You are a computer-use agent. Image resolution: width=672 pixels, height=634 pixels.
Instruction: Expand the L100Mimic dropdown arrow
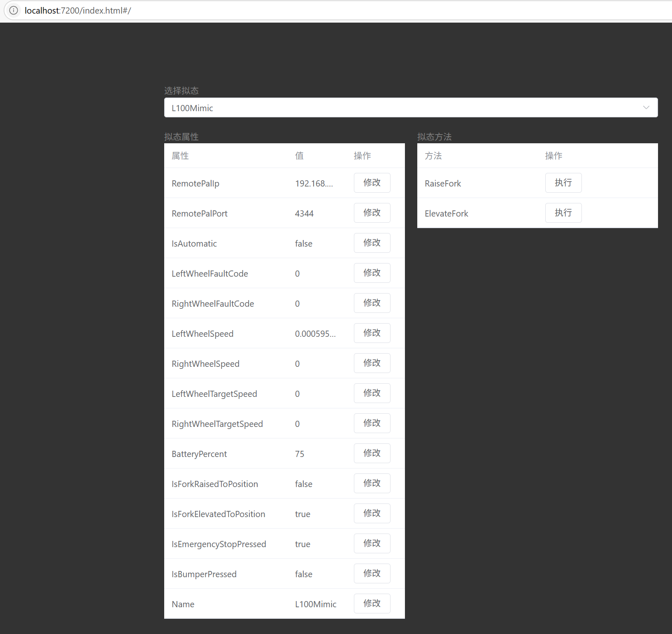click(646, 107)
